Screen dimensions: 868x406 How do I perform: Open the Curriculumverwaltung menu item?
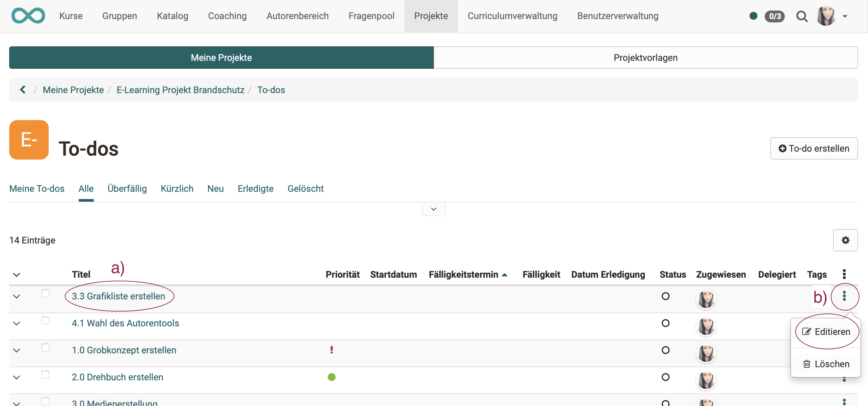pos(512,16)
